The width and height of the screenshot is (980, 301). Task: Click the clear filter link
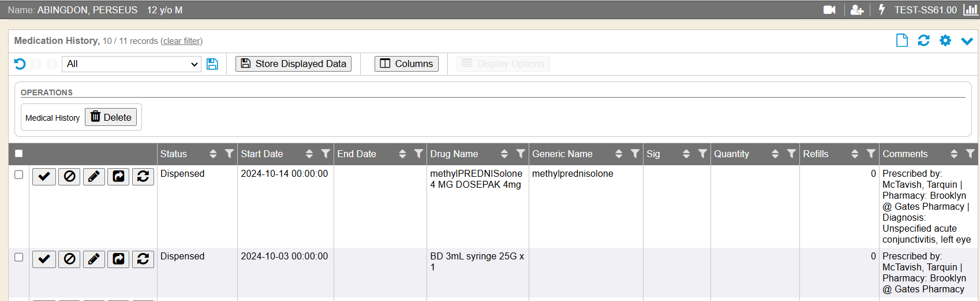pyautogui.click(x=181, y=41)
